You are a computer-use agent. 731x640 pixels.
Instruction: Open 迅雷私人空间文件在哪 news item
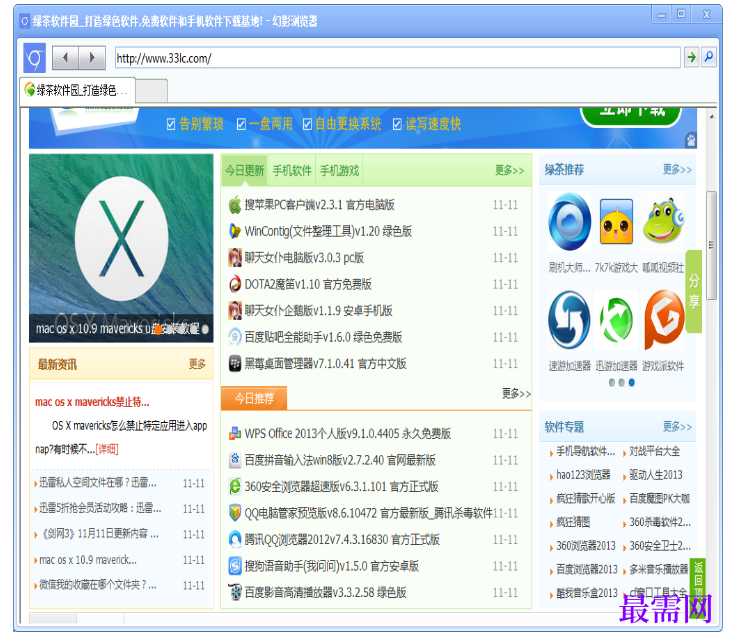(98, 482)
